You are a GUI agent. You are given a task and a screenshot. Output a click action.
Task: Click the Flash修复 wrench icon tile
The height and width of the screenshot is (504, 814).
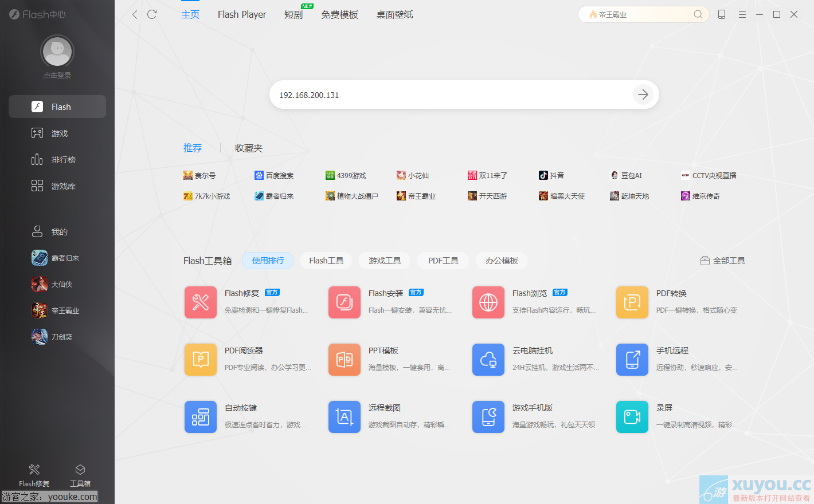click(201, 302)
